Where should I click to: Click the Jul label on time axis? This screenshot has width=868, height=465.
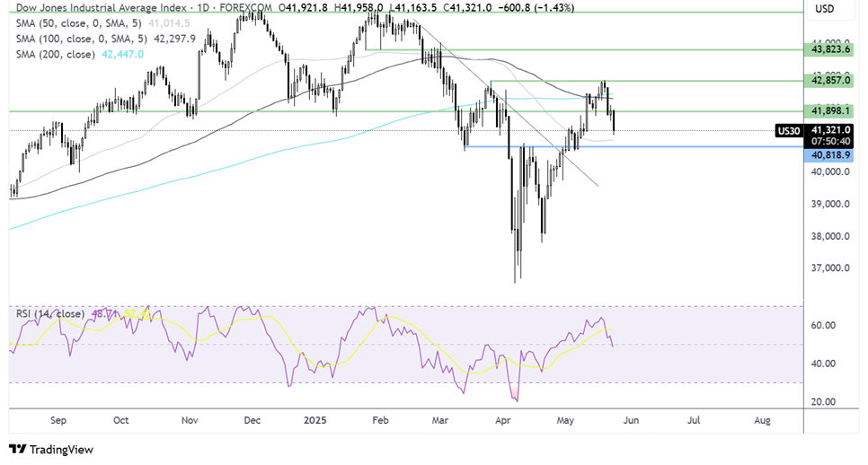[694, 420]
